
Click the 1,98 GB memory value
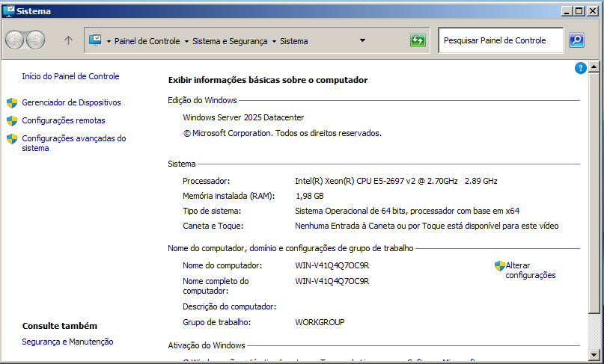click(309, 196)
